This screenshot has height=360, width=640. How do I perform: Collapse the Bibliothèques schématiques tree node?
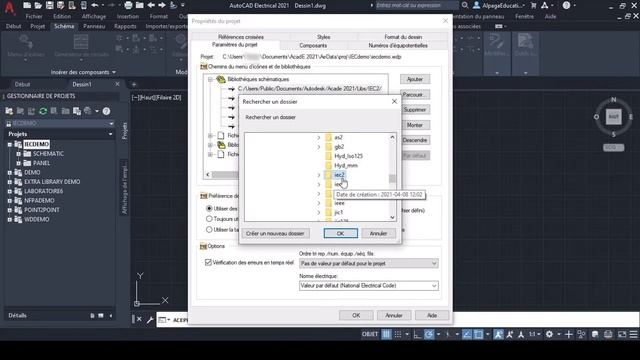tap(210, 79)
